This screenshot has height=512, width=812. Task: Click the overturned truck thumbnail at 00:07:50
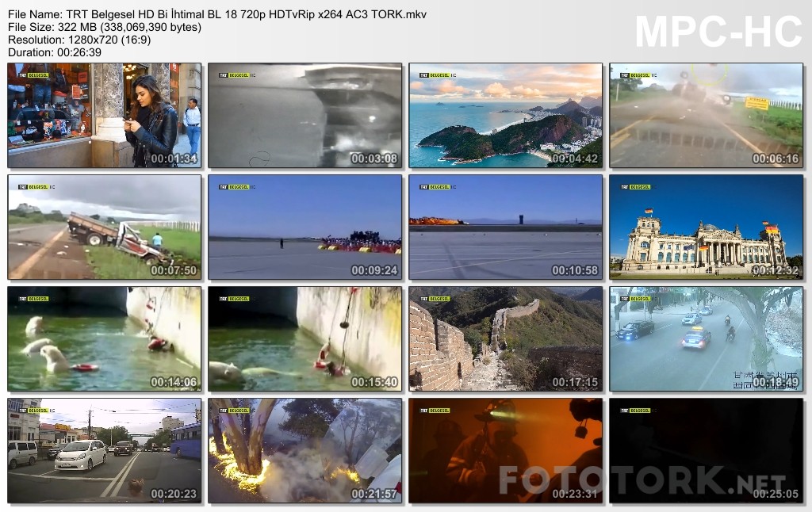[x=105, y=227]
